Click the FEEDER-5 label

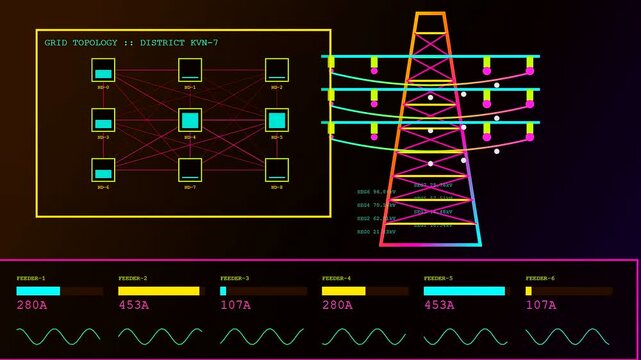[x=438, y=278]
